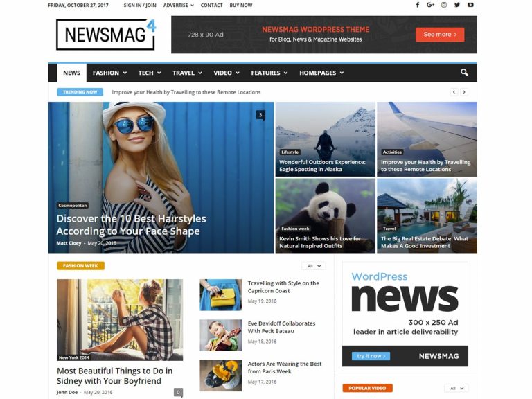This screenshot has width=532, height=399.
Task: Expand the Fashion navigation dropdown
Action: (109, 73)
